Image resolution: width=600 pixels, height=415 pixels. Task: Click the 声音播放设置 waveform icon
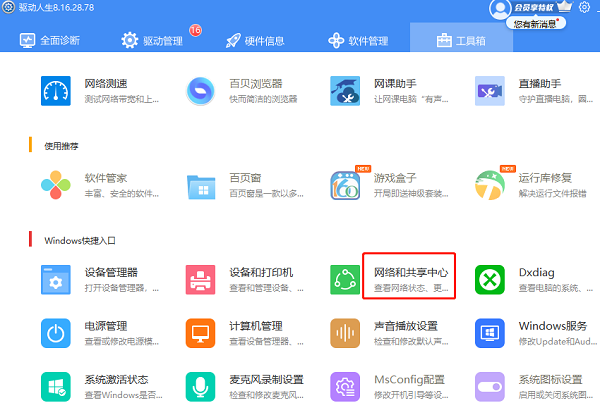(x=345, y=333)
